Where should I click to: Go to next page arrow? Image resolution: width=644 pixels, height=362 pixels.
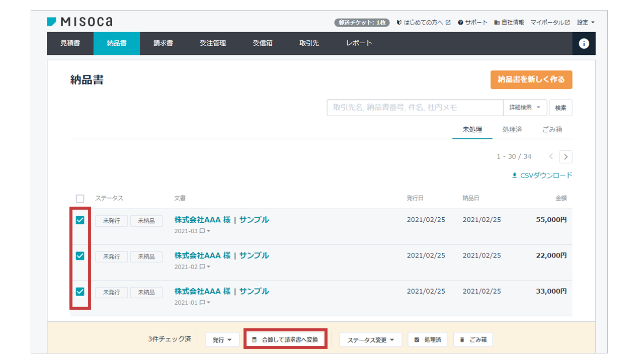click(x=566, y=157)
